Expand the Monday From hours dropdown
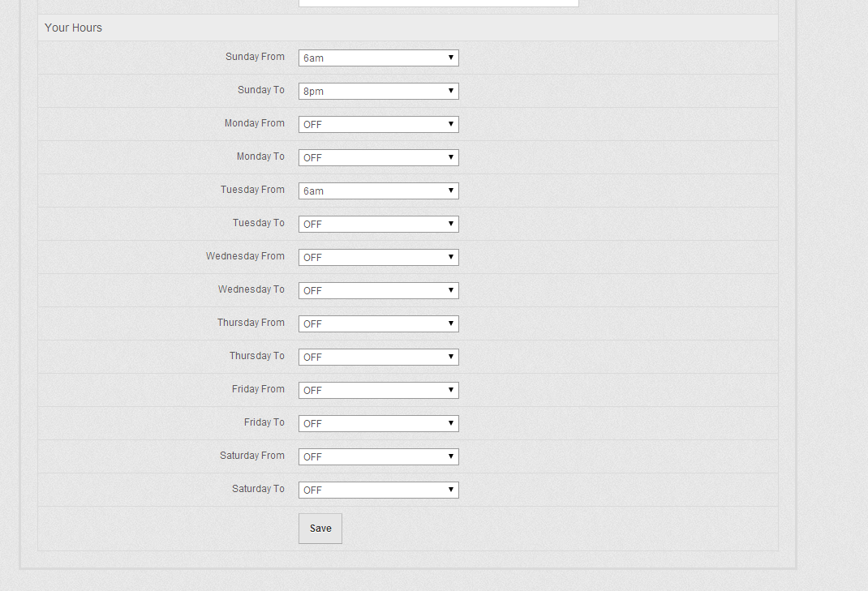The width and height of the screenshot is (868, 591). coord(378,125)
